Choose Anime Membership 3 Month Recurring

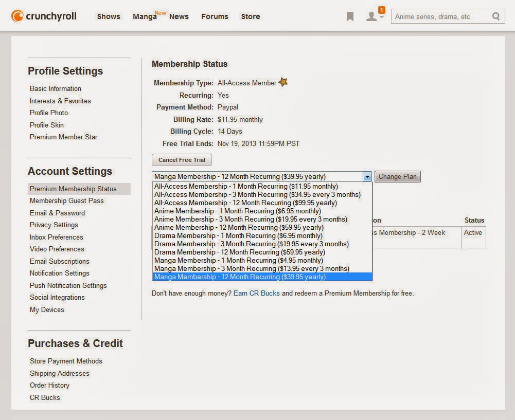262,219
